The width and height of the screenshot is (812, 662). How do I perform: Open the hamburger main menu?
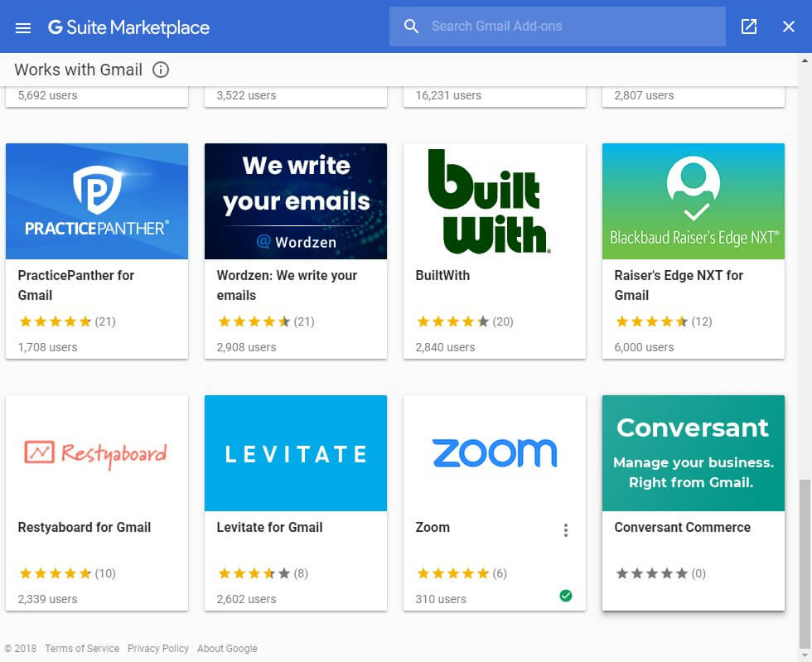click(23, 27)
